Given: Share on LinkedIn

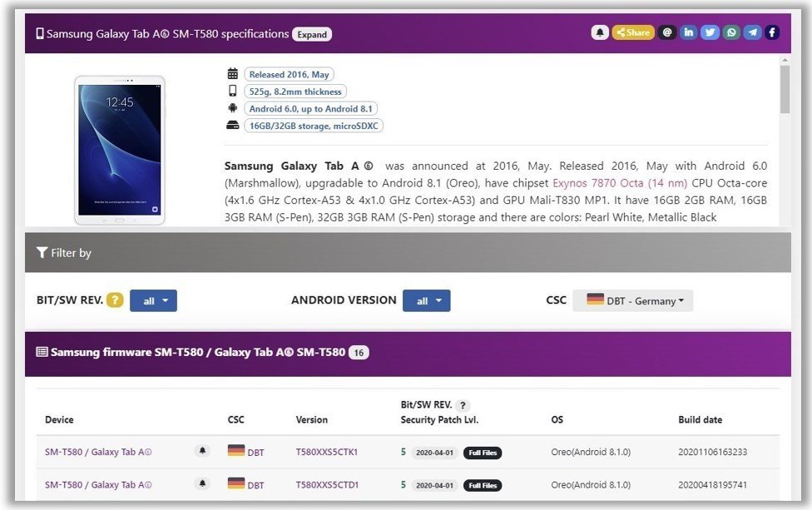Looking at the screenshot, I should pyautogui.click(x=688, y=32).
